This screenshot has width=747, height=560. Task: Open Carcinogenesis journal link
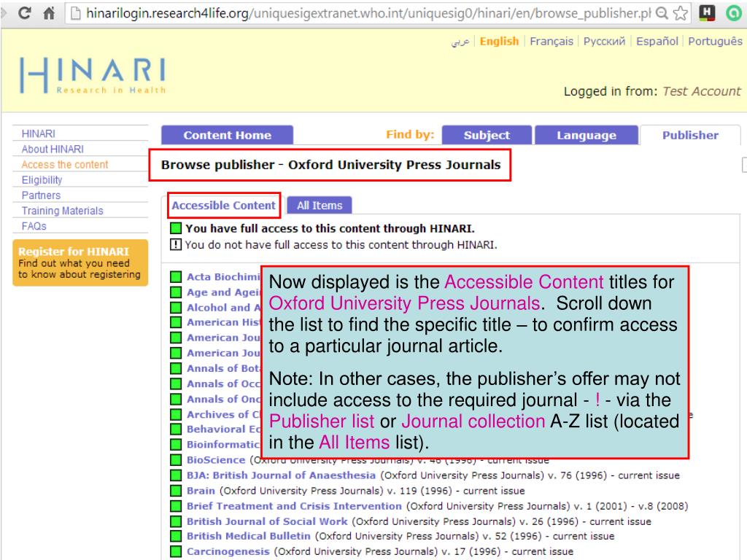coord(228,551)
